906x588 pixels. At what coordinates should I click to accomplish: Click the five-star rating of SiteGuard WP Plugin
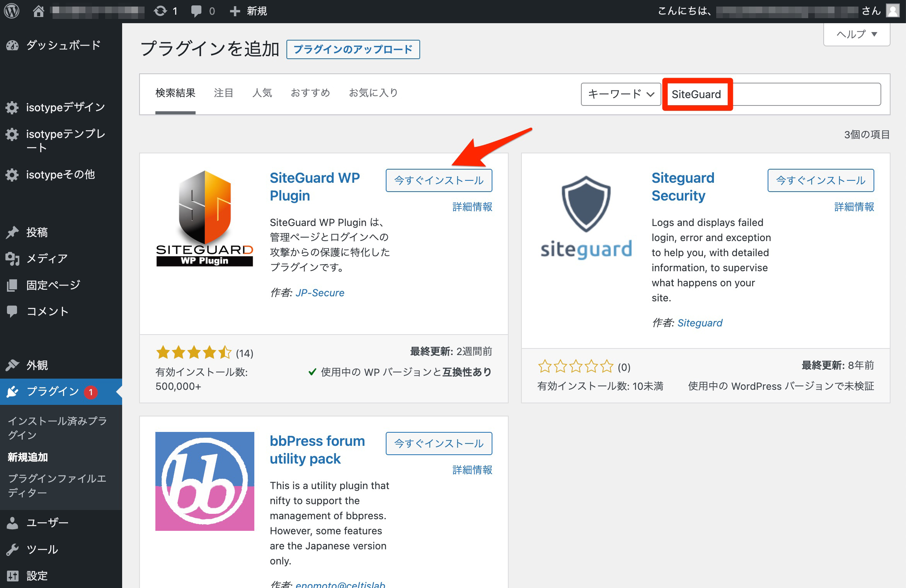[194, 353]
